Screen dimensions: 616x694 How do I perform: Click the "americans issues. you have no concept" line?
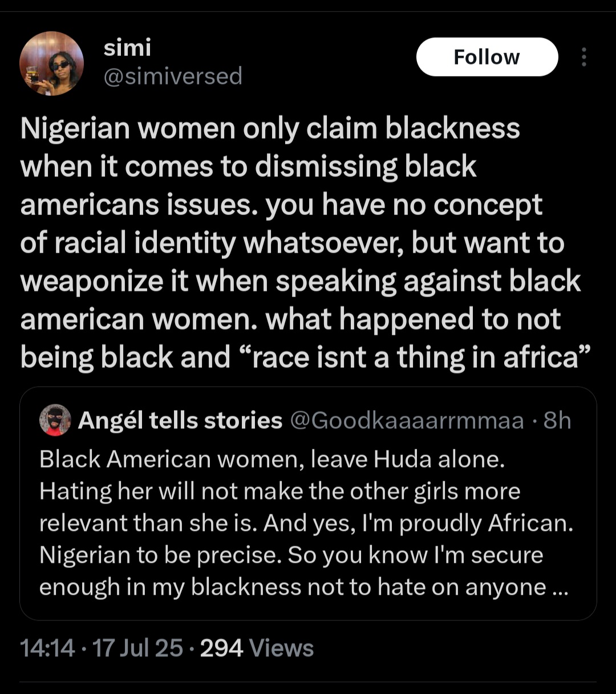pyautogui.click(x=281, y=205)
